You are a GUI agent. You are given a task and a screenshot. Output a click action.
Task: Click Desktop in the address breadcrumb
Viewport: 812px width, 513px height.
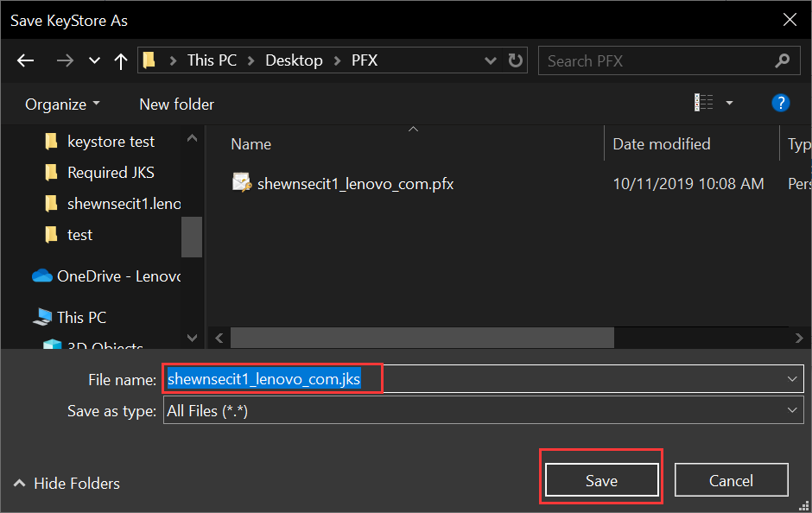tap(294, 60)
